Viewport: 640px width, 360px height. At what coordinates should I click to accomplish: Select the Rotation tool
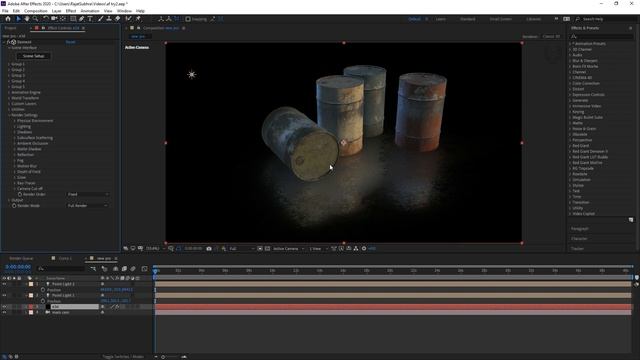click(45, 19)
